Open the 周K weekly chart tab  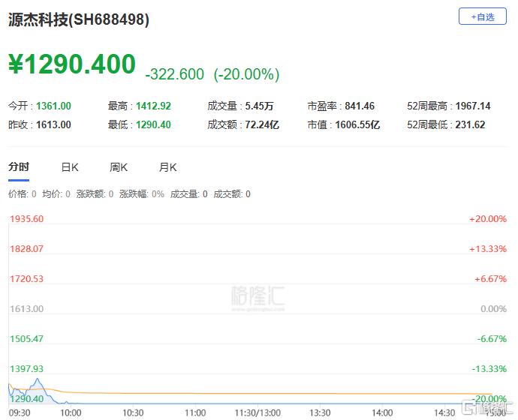tap(119, 167)
